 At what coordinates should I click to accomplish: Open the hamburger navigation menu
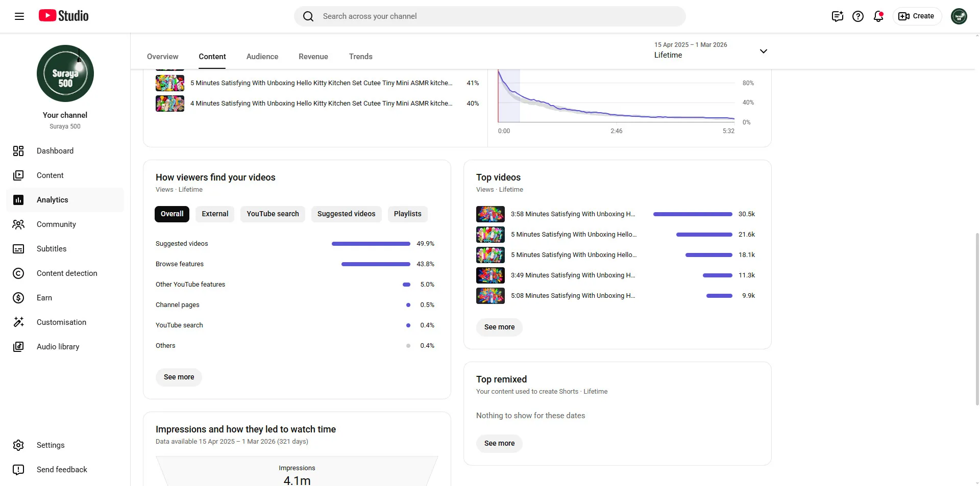tap(19, 16)
